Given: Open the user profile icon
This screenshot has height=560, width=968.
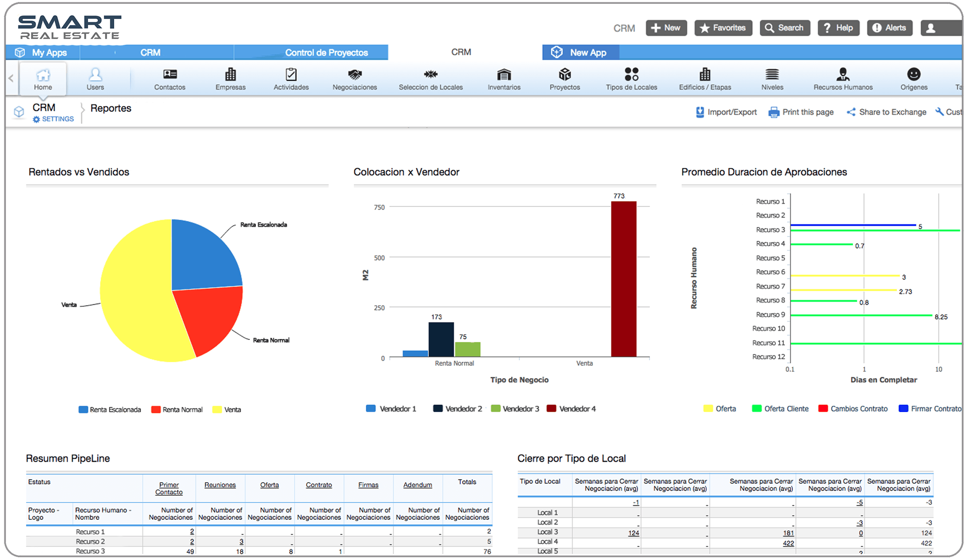Looking at the screenshot, I should tap(930, 29).
